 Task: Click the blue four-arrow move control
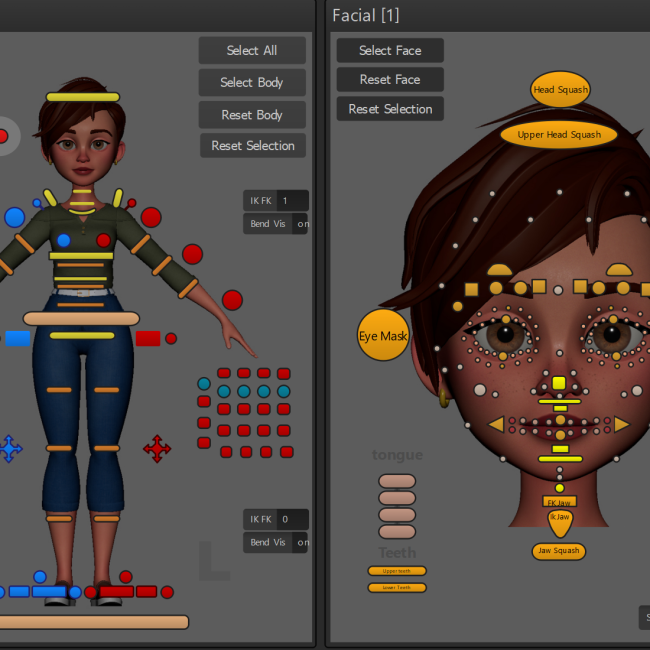10,449
